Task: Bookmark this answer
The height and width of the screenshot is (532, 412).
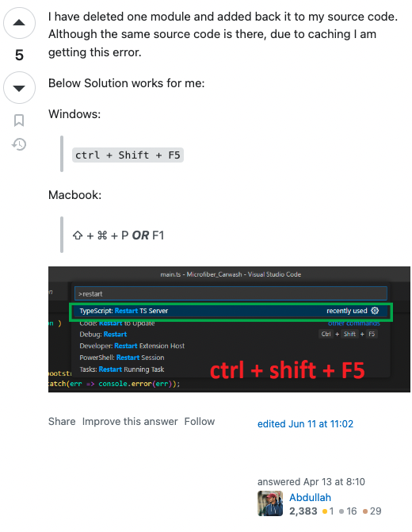Action: click(19, 120)
